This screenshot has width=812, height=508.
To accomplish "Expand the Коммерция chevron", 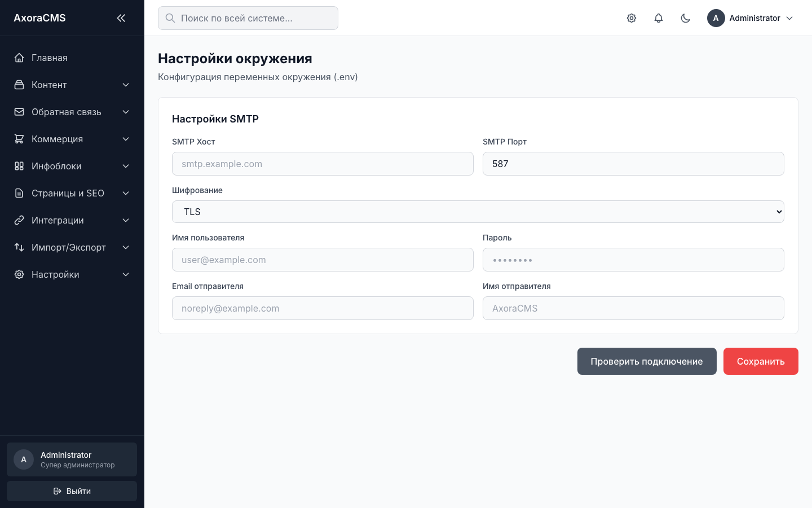I will tap(126, 139).
